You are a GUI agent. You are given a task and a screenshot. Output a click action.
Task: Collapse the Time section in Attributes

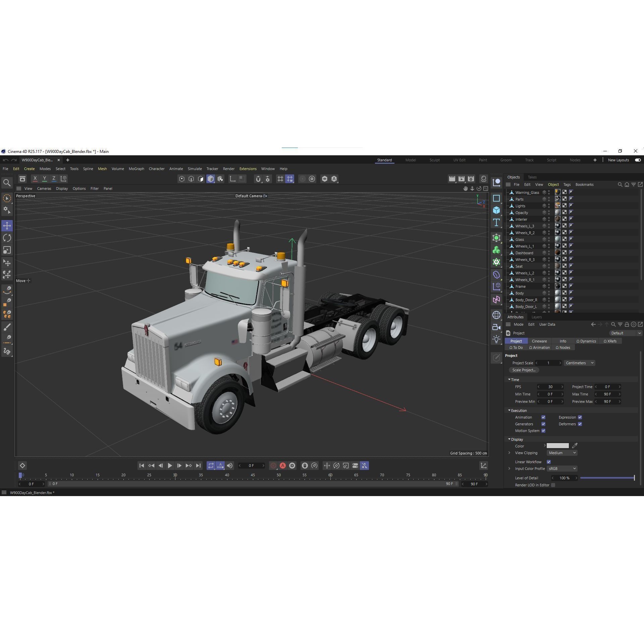(509, 379)
